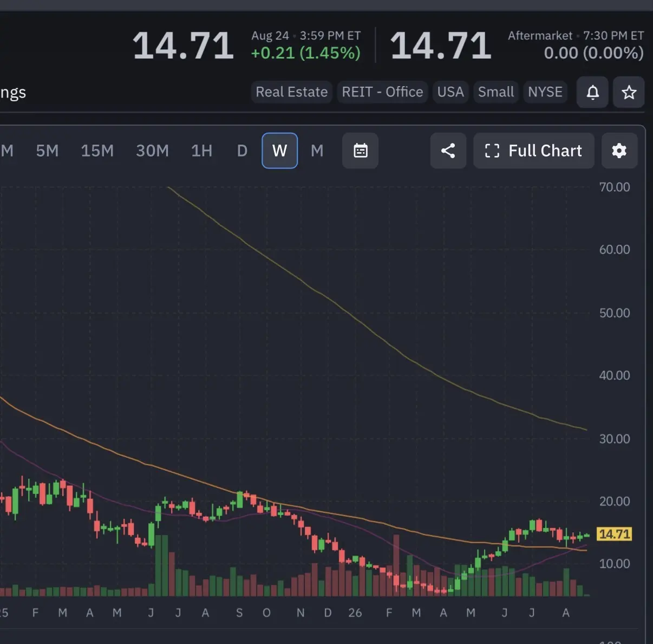The width and height of the screenshot is (653, 644).
Task: Click the N month label on time axis
Action: tap(301, 613)
